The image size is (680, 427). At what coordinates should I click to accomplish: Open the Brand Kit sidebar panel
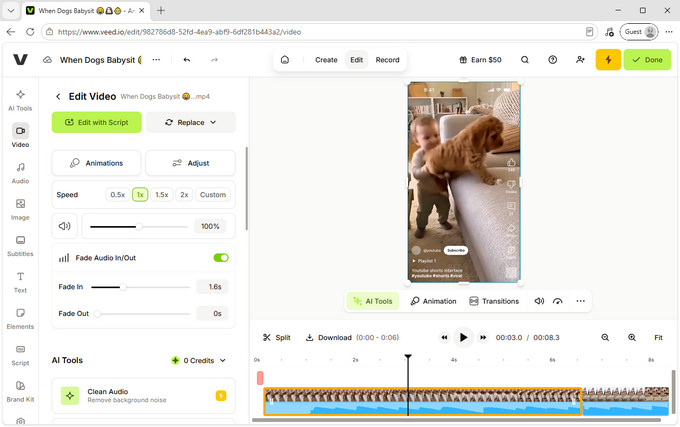pyautogui.click(x=20, y=391)
